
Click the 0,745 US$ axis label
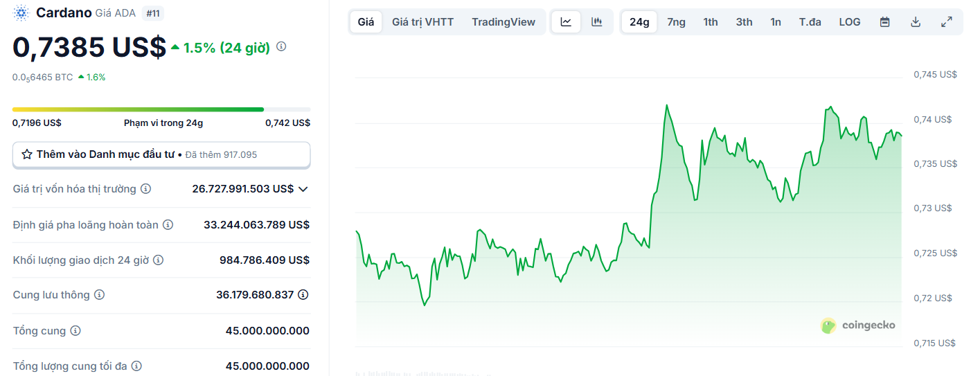click(x=935, y=74)
